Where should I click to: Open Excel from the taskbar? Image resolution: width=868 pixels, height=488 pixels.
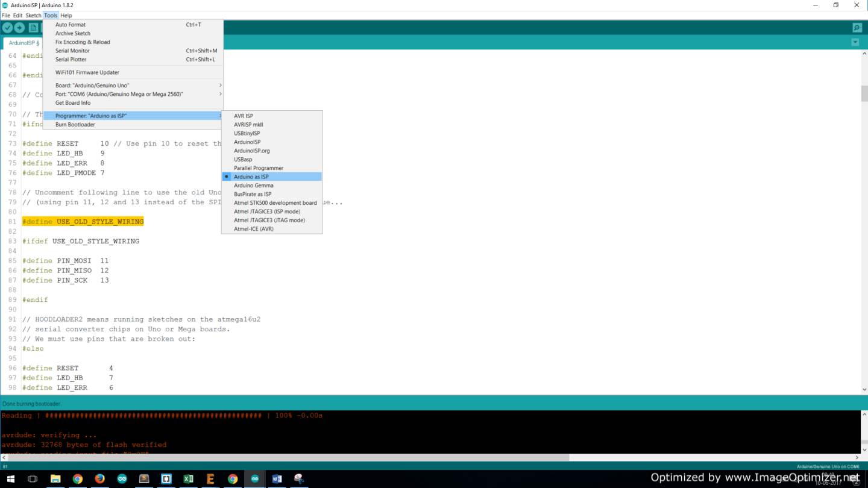[x=189, y=479]
